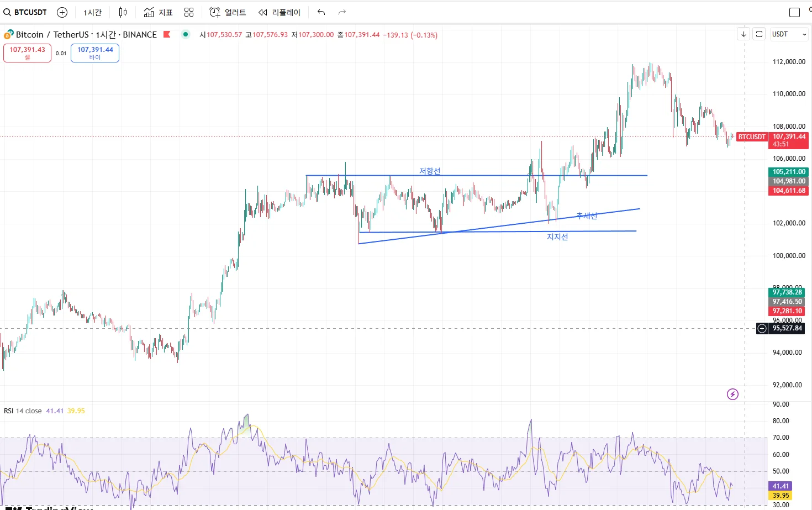
Task: Click the 70.00 RSI scale label
Action: point(781,438)
